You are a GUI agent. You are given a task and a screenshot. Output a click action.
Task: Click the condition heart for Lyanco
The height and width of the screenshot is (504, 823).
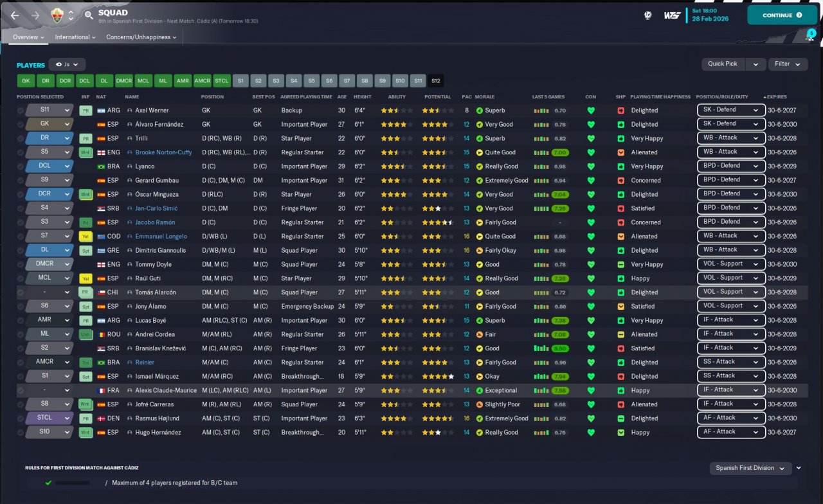591,166
